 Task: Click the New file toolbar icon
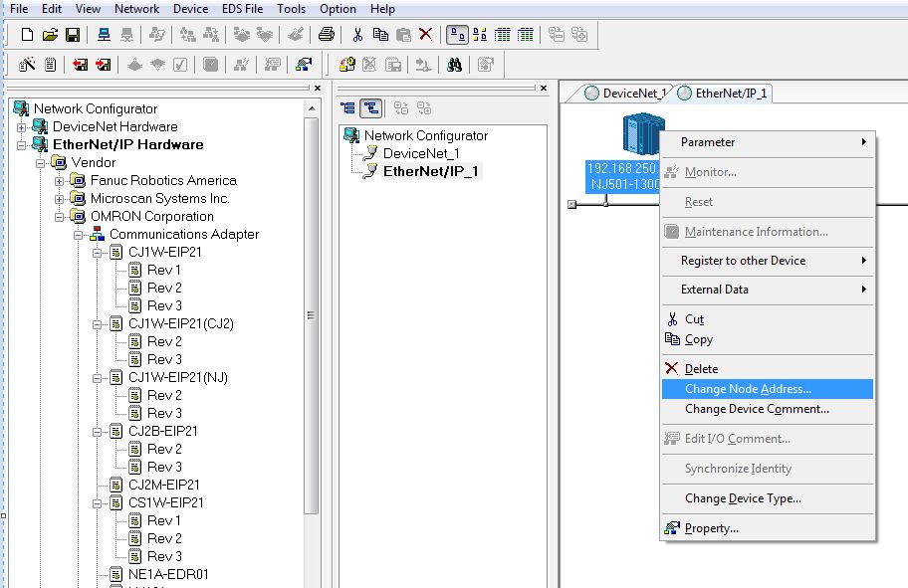click(x=27, y=35)
